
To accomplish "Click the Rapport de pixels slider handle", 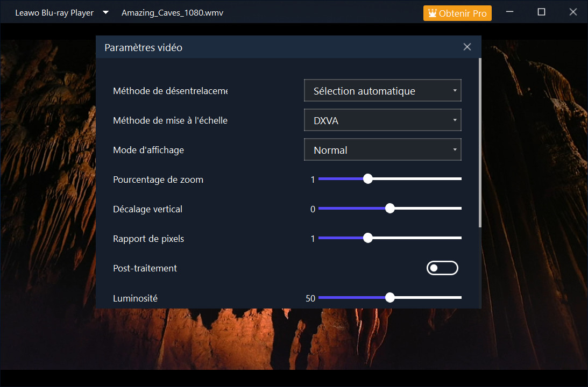I will [368, 238].
